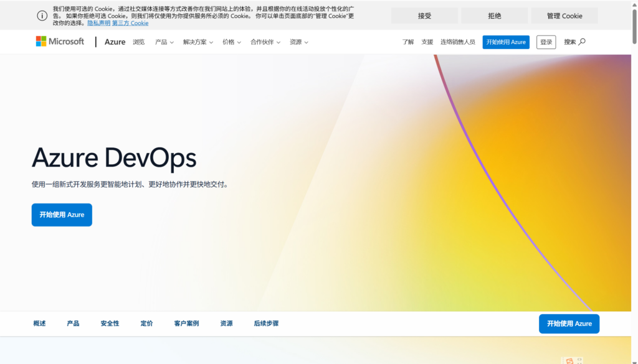
Task: Select the 定价 tab
Action: point(147,324)
